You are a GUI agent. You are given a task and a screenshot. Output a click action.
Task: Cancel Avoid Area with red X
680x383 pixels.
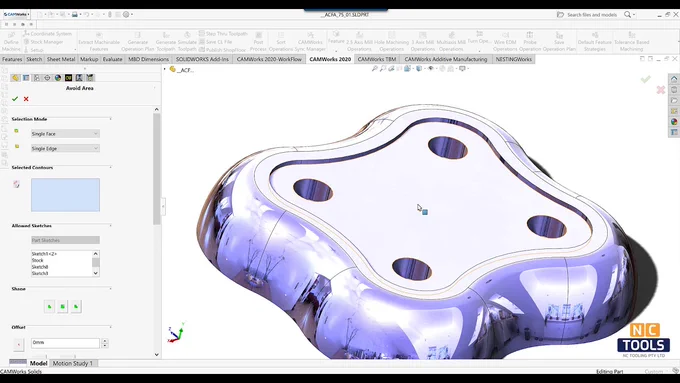(26, 99)
